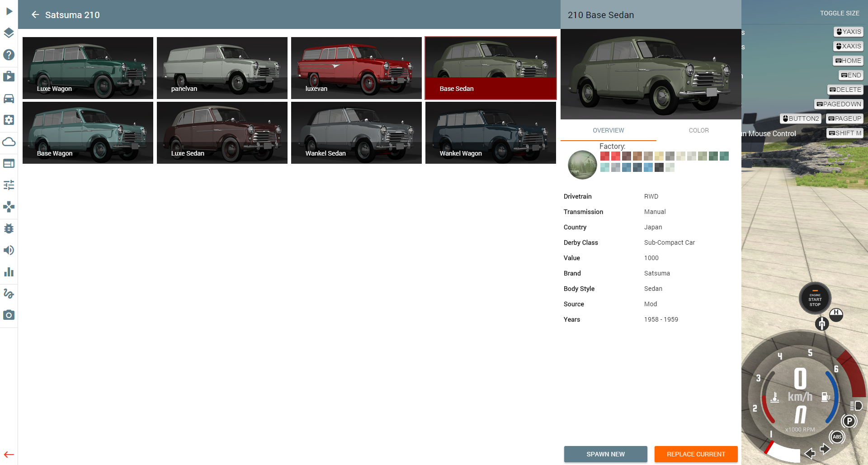
Task: Click the engine temperature icon on gauge
Action: pyautogui.click(x=775, y=397)
